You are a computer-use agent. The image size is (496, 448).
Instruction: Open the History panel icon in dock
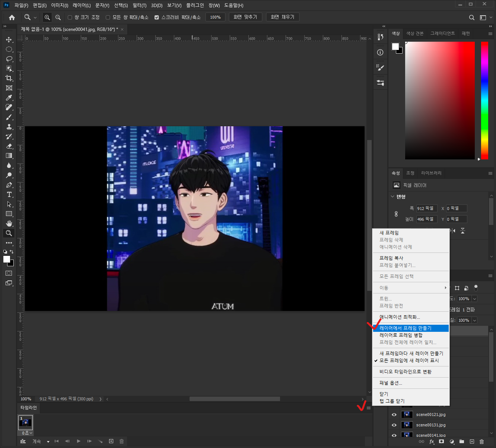pyautogui.click(x=380, y=37)
